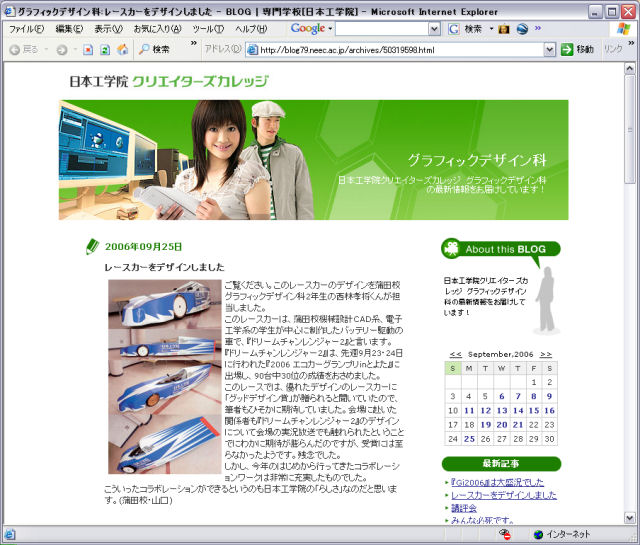The image size is (640, 545).
Task: Open the 編集(E) menu
Action: 69,29
